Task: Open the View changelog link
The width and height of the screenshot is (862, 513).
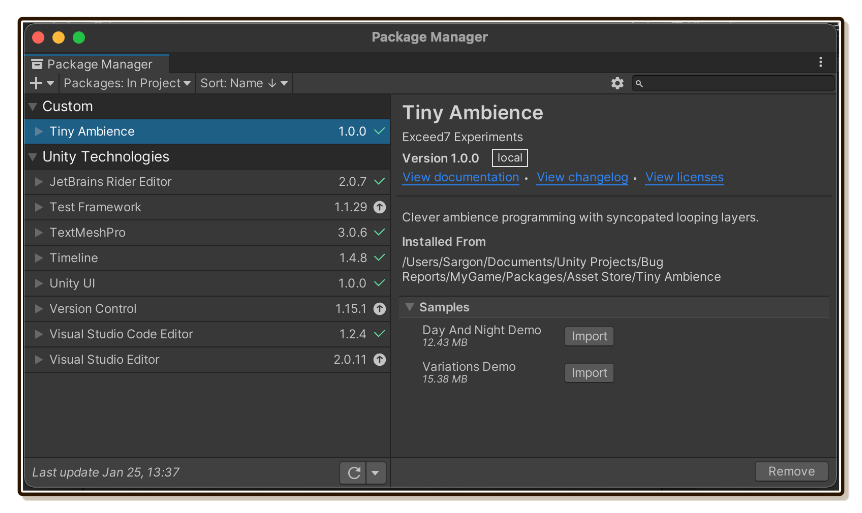Action: pos(582,177)
